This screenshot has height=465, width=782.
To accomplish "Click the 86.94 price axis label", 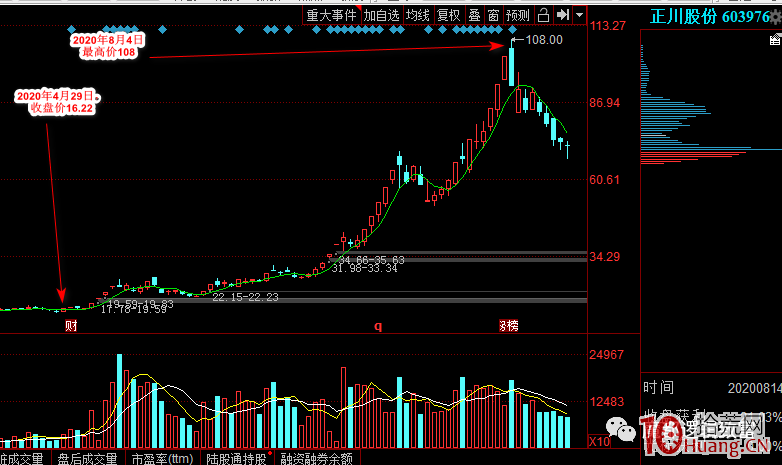I will coord(604,103).
